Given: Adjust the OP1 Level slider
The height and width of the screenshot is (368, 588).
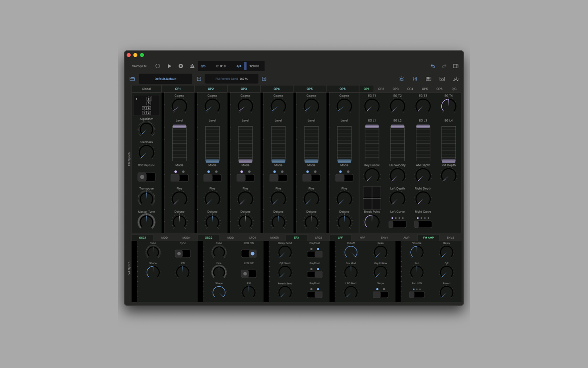Looking at the screenshot, I should 179,143.
